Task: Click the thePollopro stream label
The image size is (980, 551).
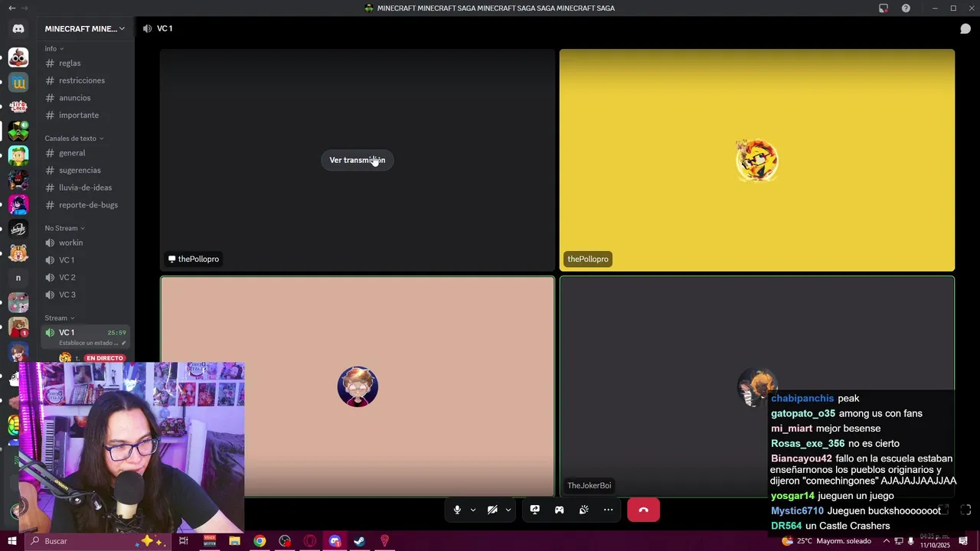Action: (194, 259)
